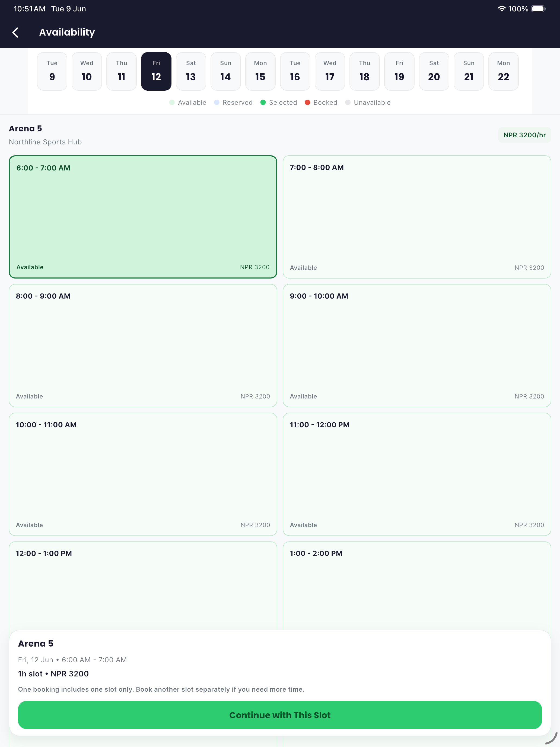Tap Continue with This Slot
Image resolution: width=560 pixels, height=747 pixels.
pos(280,715)
